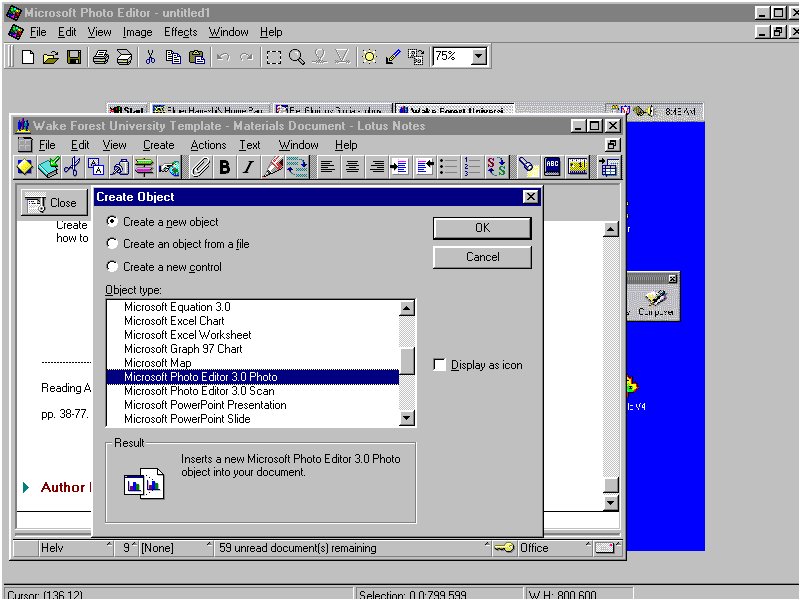
Task: Click OK in the Create Object dialog
Action: [x=482, y=228]
